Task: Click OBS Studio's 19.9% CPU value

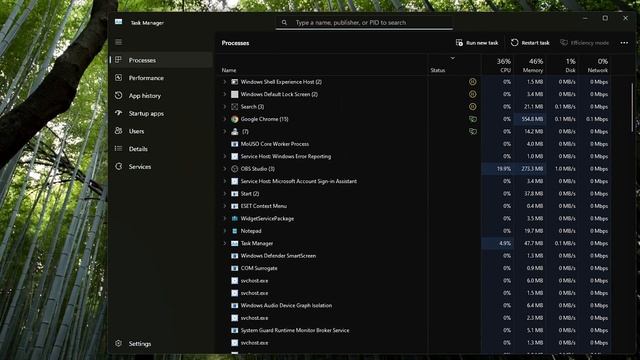Action: point(504,169)
